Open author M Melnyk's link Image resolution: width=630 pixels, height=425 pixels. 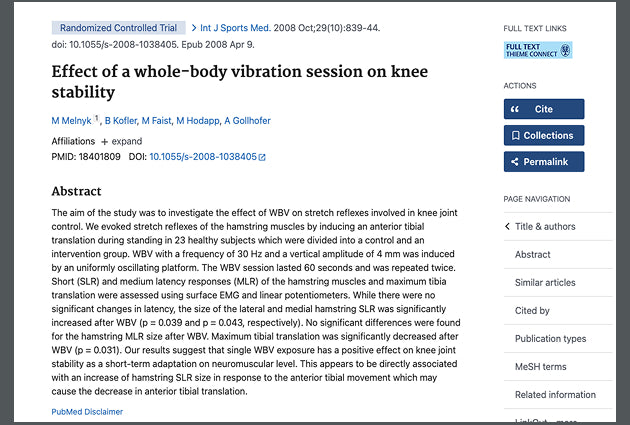pyautogui.click(x=71, y=121)
